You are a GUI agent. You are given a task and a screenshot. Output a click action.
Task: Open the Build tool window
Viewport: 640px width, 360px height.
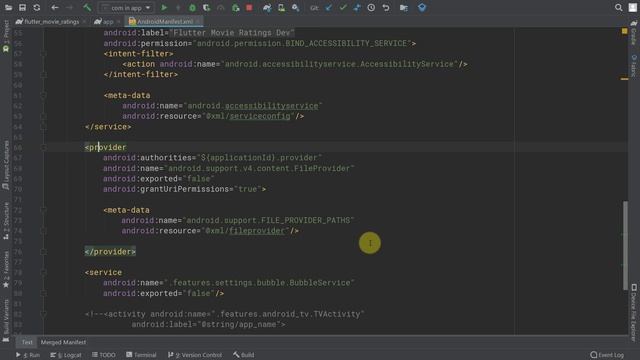pos(244,355)
